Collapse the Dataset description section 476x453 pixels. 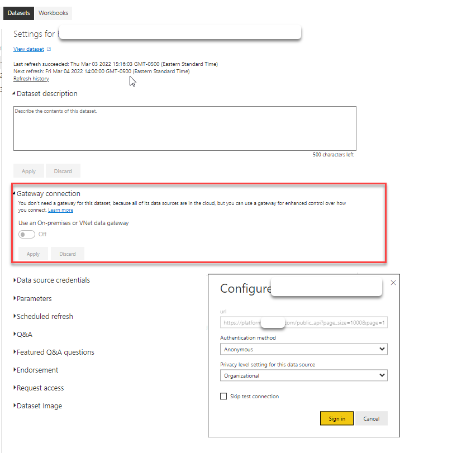pyautogui.click(x=45, y=93)
